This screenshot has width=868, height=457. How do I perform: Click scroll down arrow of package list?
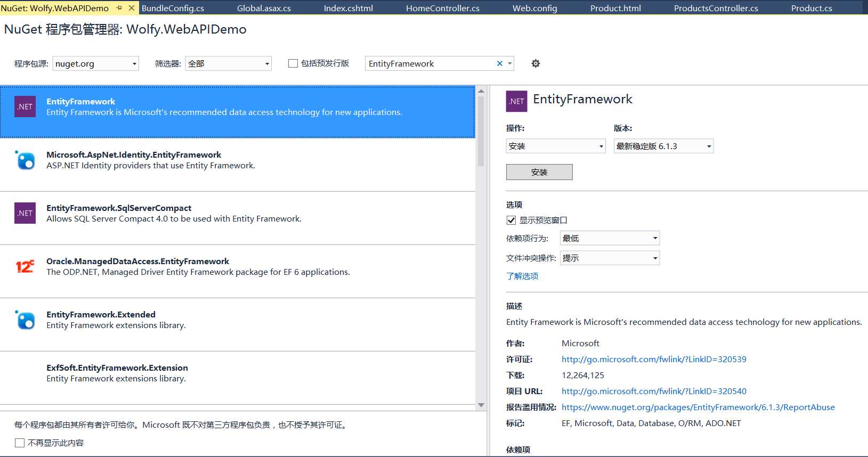tap(481, 405)
